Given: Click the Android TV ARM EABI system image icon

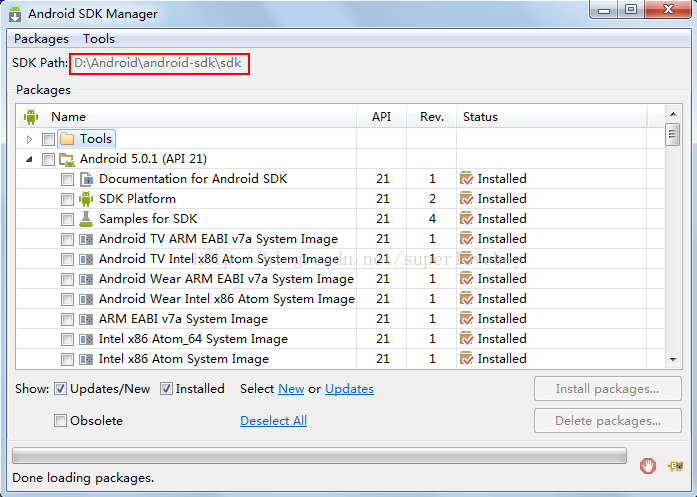Looking at the screenshot, I should click(x=86, y=240).
